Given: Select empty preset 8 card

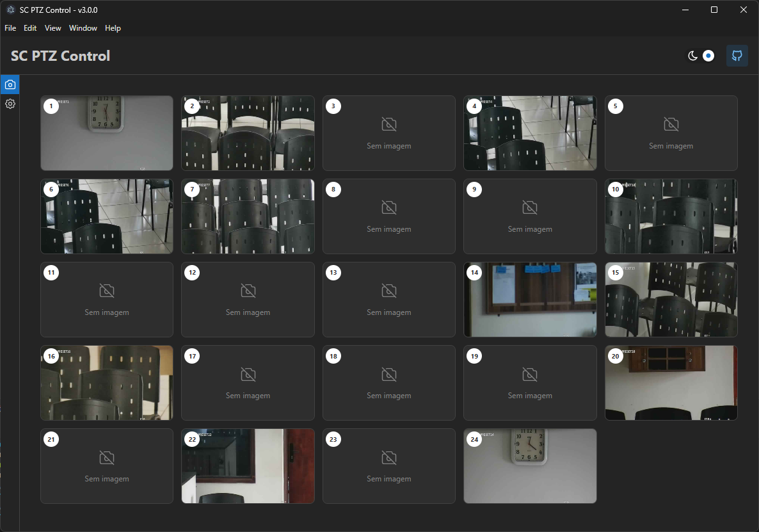Looking at the screenshot, I should click(x=388, y=216).
